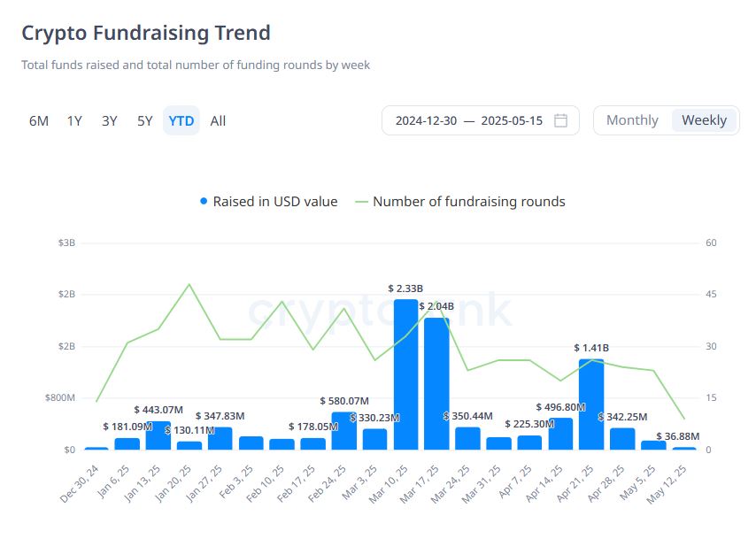
Task: Toggle Number of fundraising rounds legend
Action: pyautogui.click(x=468, y=202)
